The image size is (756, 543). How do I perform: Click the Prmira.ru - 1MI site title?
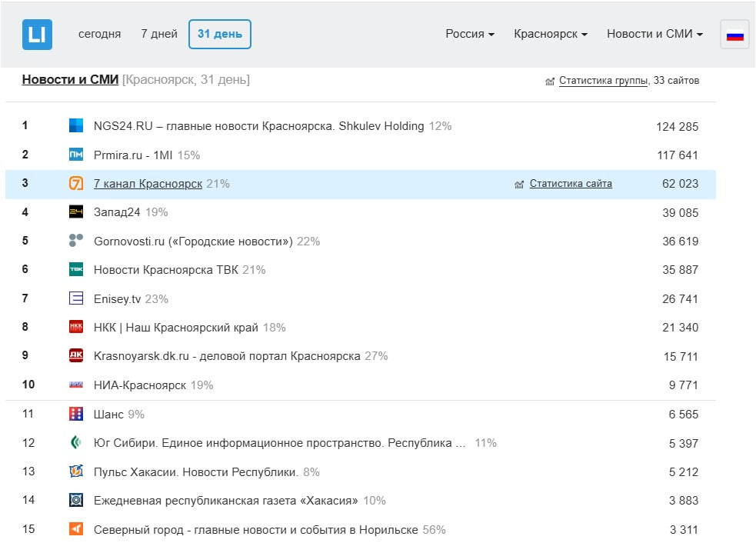133,155
